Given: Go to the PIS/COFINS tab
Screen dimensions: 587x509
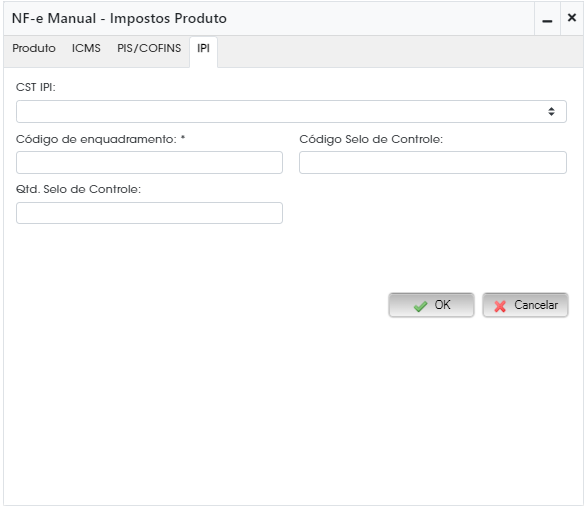Looking at the screenshot, I should [149, 48].
